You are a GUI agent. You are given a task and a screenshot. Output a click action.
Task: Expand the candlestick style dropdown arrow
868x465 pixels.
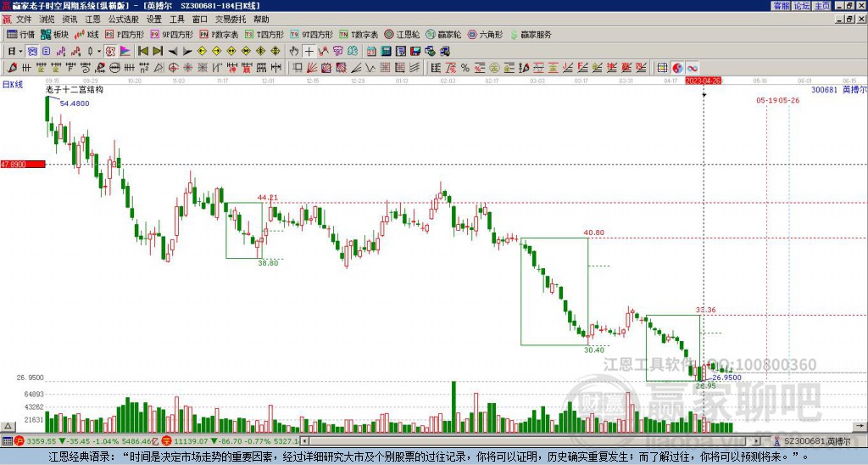(99, 52)
